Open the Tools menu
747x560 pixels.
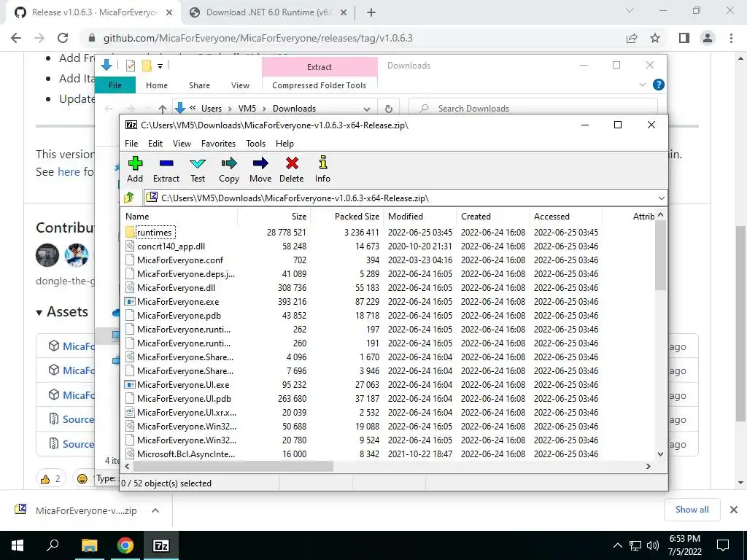coord(255,144)
